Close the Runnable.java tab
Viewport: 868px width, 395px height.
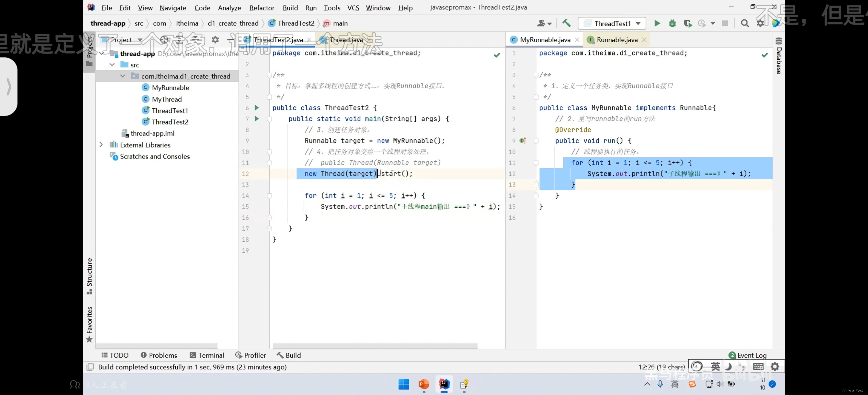(x=644, y=40)
